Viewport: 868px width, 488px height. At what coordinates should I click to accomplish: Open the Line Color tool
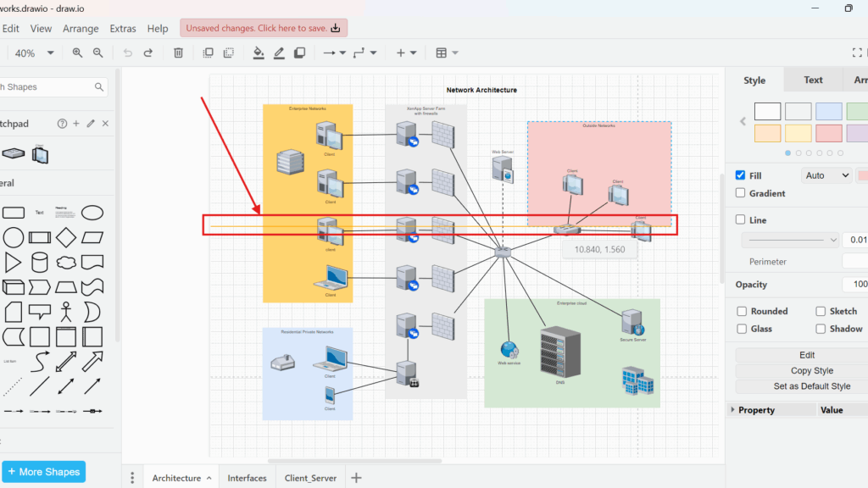(279, 53)
